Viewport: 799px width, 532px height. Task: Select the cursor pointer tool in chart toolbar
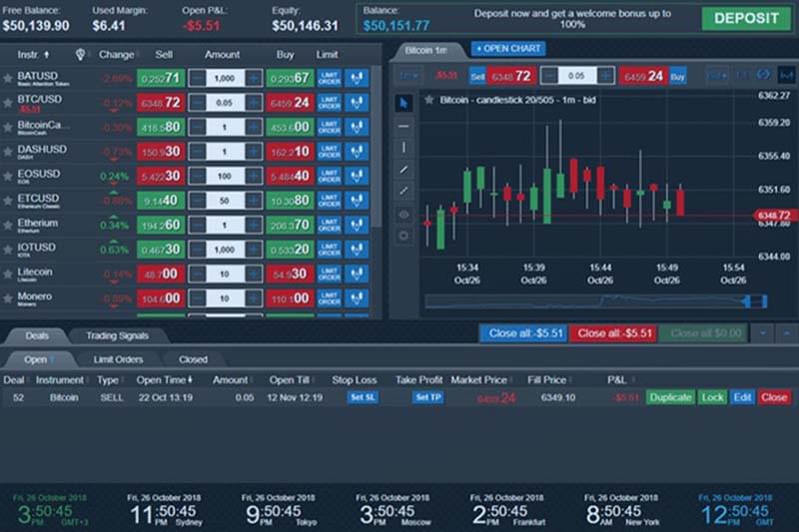[403, 102]
